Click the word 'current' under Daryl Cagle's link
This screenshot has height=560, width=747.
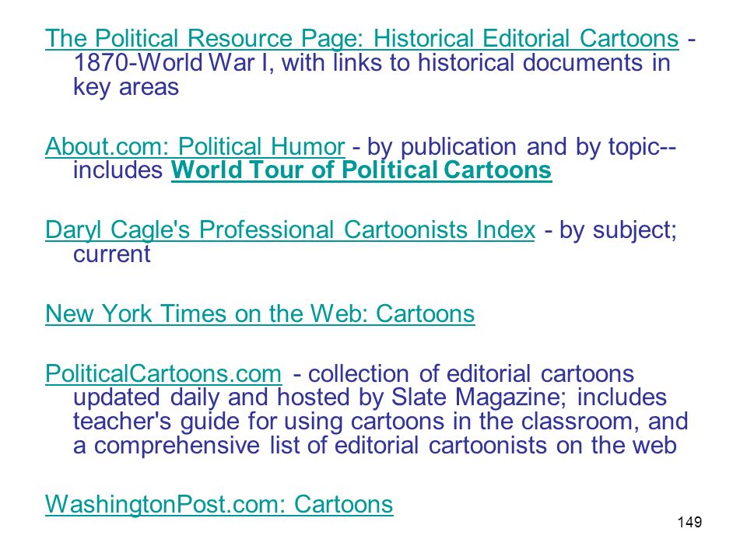(111, 254)
